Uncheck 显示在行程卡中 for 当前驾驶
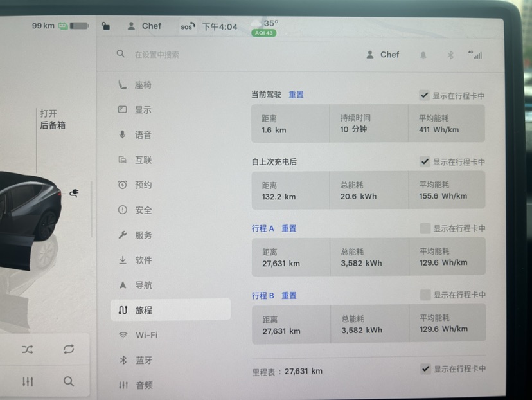 point(424,95)
